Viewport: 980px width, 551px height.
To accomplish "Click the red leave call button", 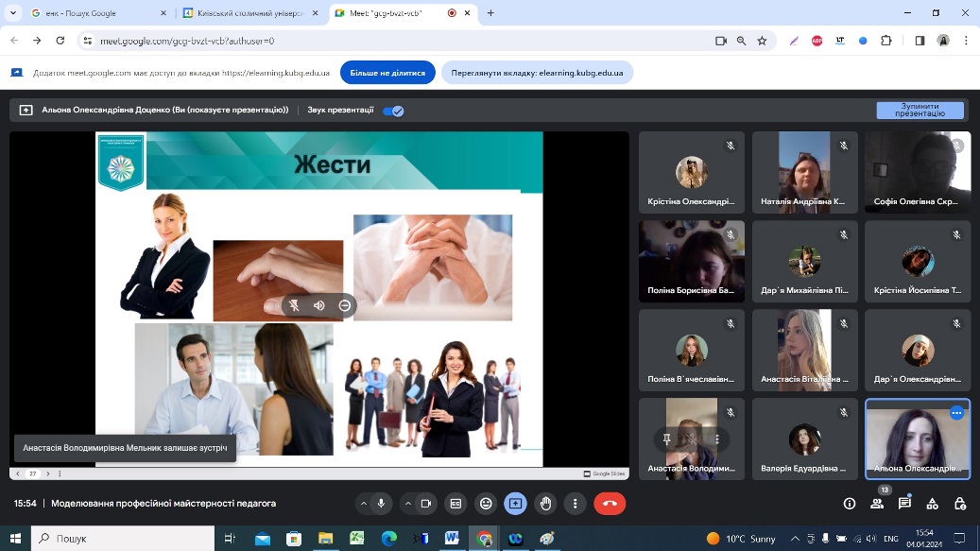I will (610, 504).
